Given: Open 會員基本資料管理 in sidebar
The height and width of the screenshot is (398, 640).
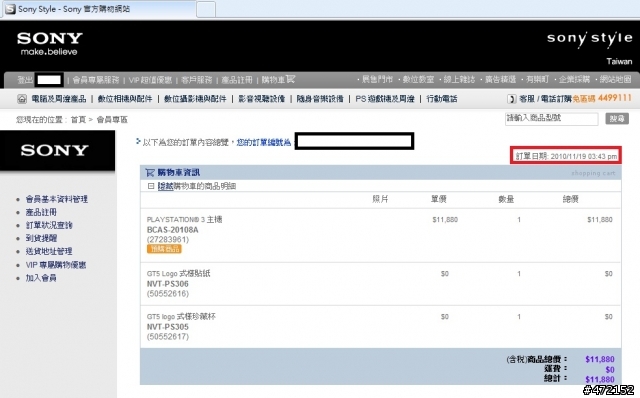Looking at the screenshot, I should pos(57,199).
